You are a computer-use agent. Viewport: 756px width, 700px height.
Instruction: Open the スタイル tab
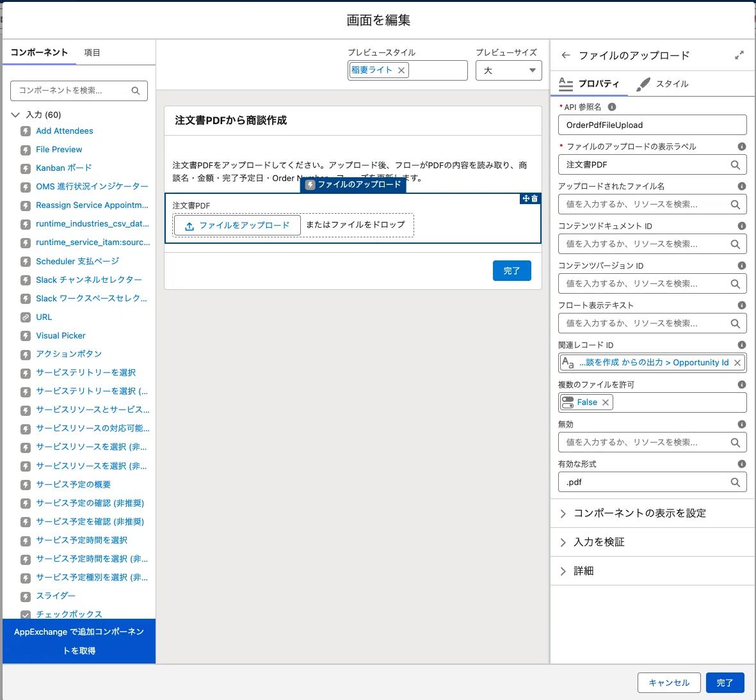point(663,84)
